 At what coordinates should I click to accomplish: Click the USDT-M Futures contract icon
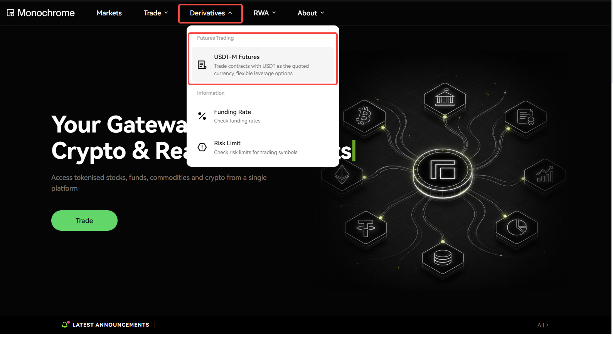pyautogui.click(x=202, y=65)
